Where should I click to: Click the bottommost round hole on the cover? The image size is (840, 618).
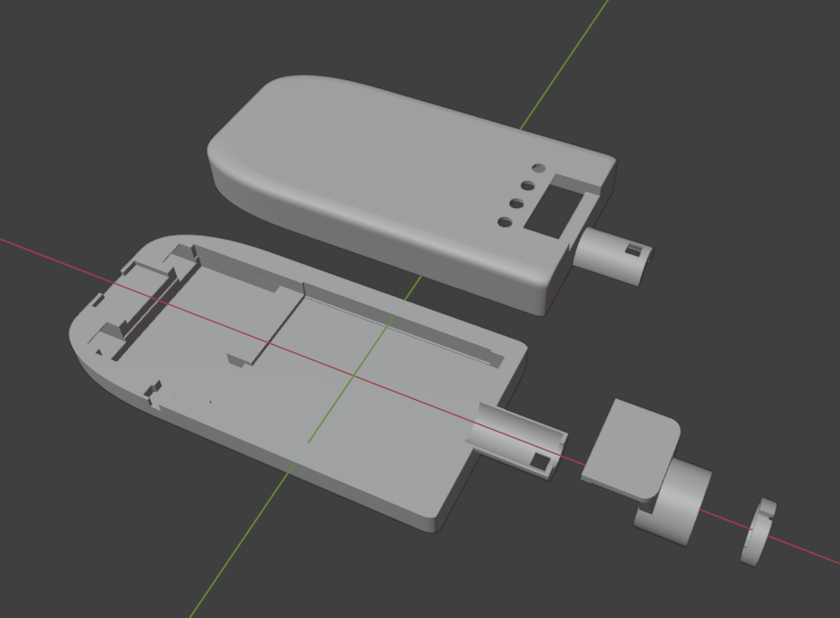coord(505,223)
